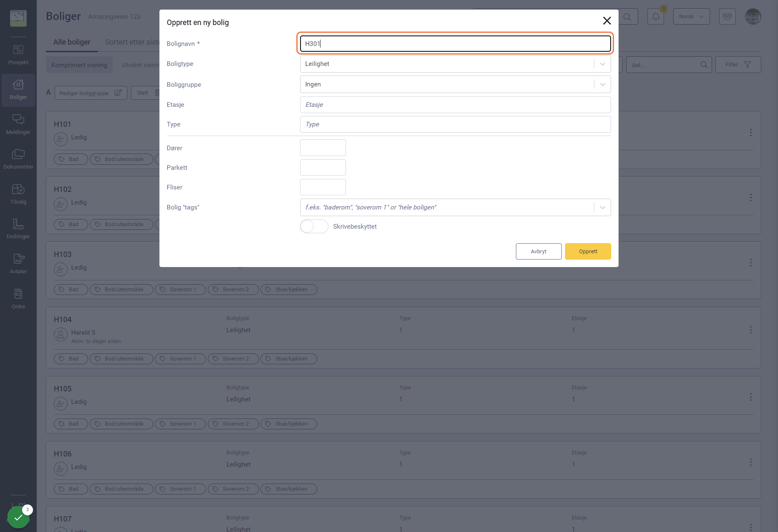Click the Slett button
This screenshot has width=778, height=532.
146,93
